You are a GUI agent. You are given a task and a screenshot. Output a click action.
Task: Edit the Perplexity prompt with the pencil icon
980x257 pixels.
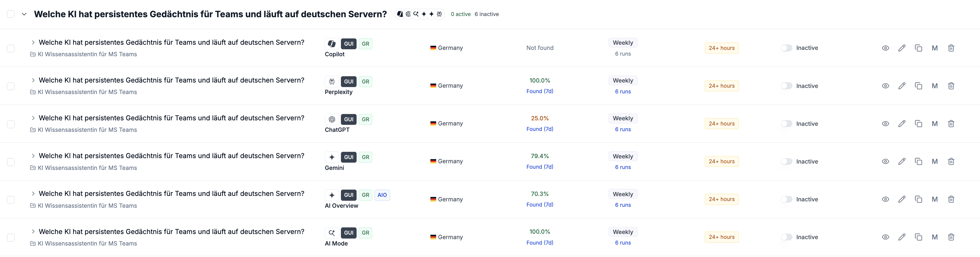(x=902, y=86)
